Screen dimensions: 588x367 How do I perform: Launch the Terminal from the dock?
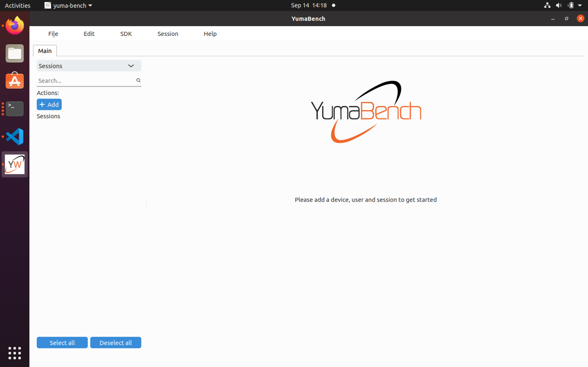14,108
